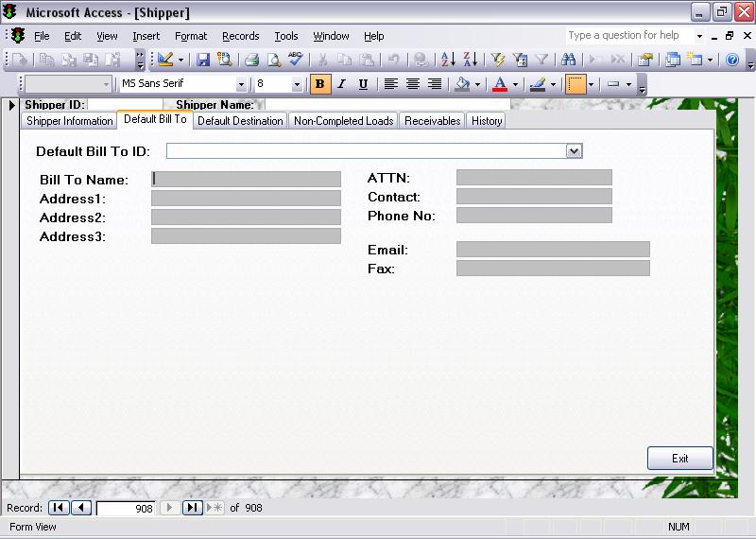Toggle Bold formatting button
This screenshot has width=756, height=539.
[319, 84]
